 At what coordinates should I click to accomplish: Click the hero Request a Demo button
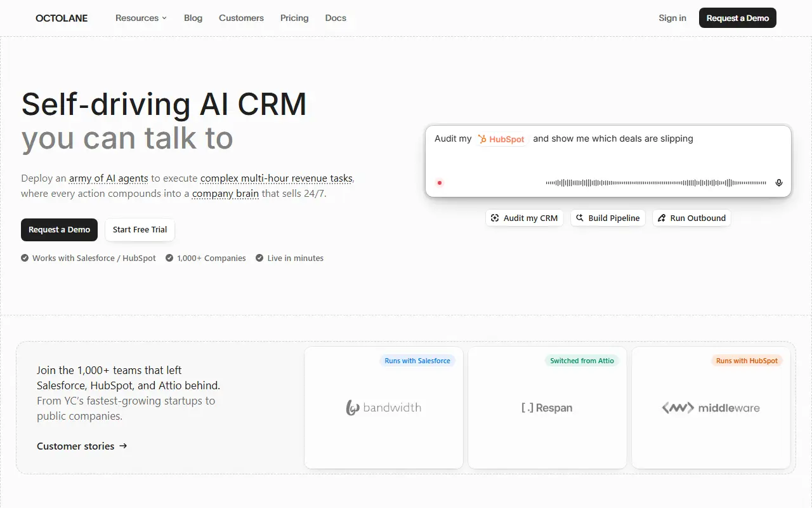[60, 230]
